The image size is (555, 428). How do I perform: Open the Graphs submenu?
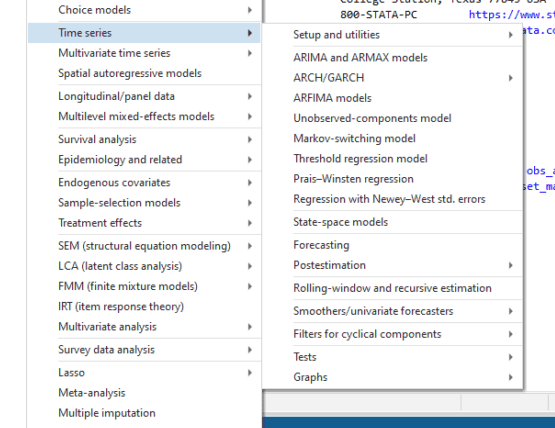393,377
